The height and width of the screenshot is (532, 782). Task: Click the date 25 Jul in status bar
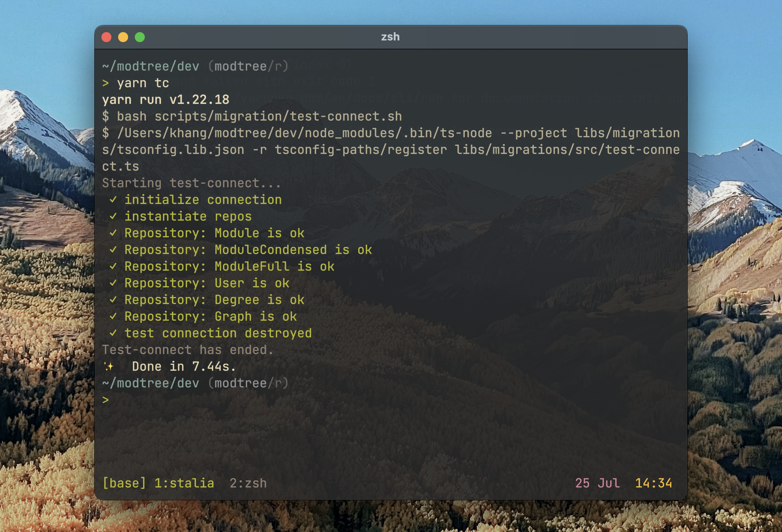pyautogui.click(x=597, y=483)
